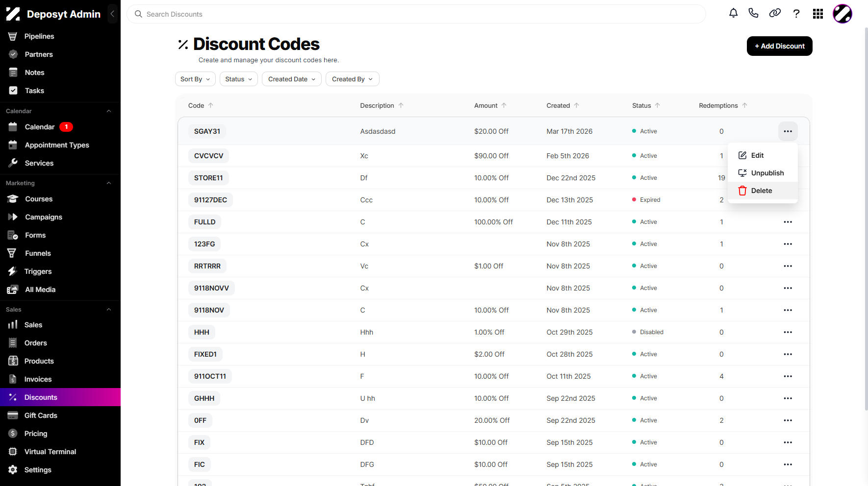
Task: Select Unpublish from the row menu
Action: 763,173
